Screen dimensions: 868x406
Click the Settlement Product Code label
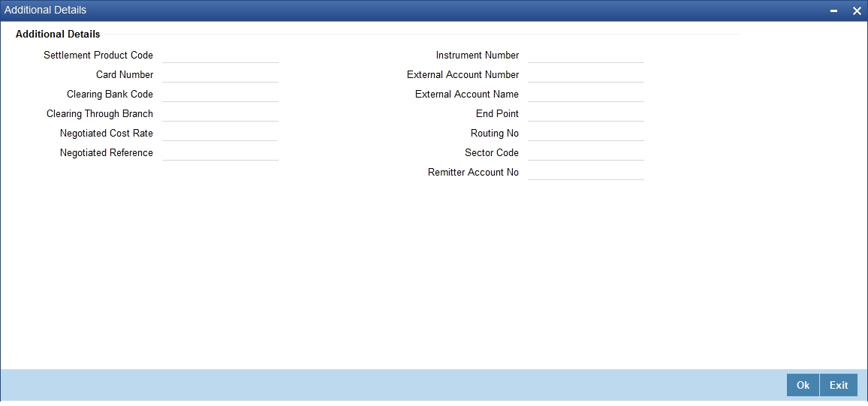coord(98,56)
